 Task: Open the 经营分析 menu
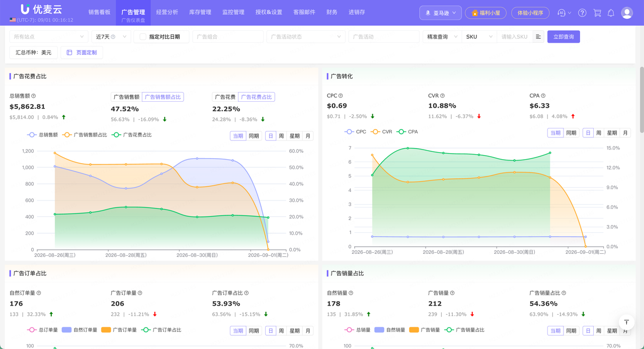coord(167,12)
